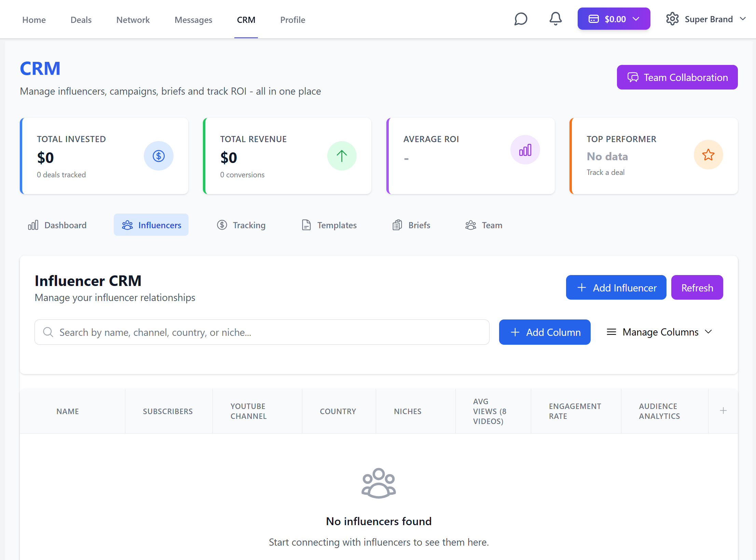Viewport: 756px width, 560px height.
Task: Expand the Manage Columns dropdown
Action: [x=659, y=332]
